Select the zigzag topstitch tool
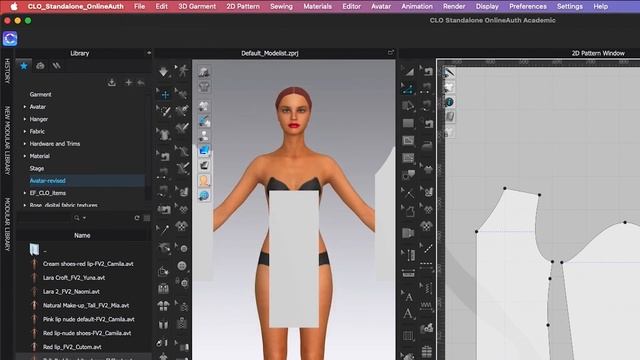640x360 pixels. pos(426,305)
